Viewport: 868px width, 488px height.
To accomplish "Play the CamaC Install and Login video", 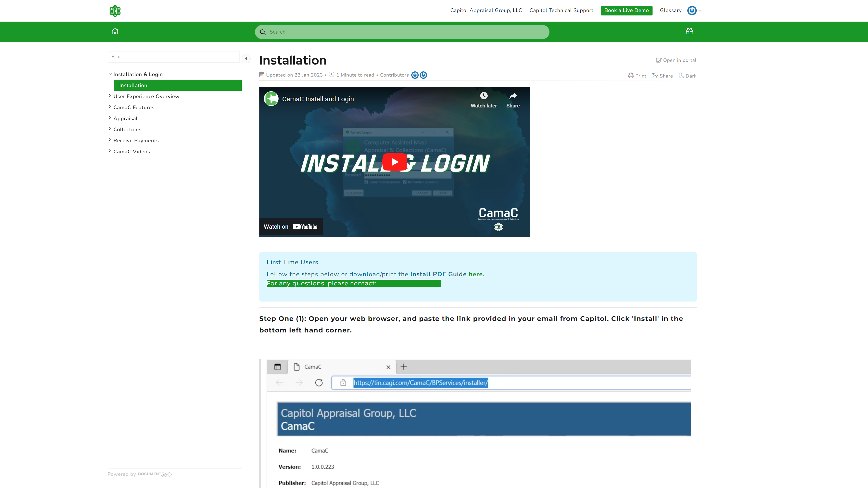I will point(395,162).
